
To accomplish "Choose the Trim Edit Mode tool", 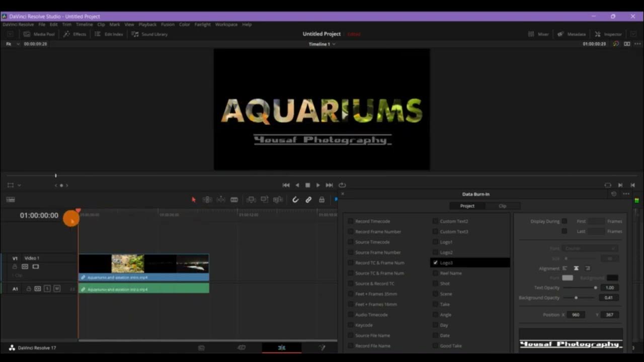I will point(207,200).
